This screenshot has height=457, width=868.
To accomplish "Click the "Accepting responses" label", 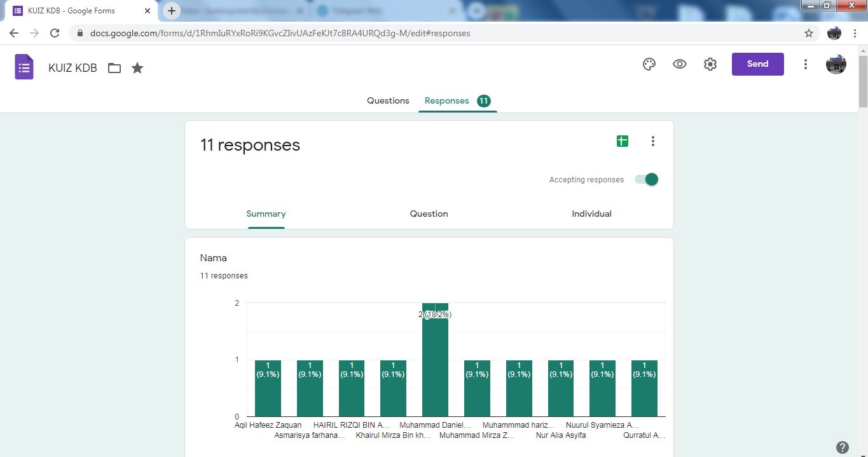I will click(586, 180).
